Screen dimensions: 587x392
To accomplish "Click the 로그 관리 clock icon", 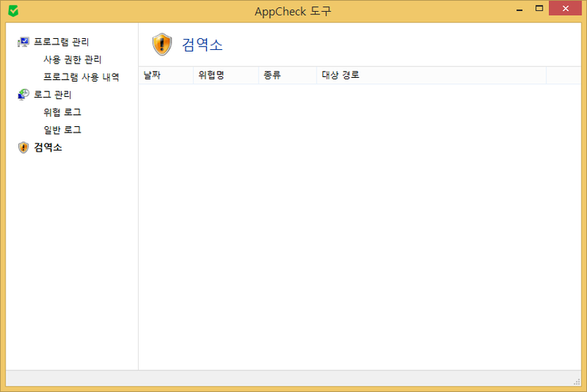I will [x=23, y=94].
